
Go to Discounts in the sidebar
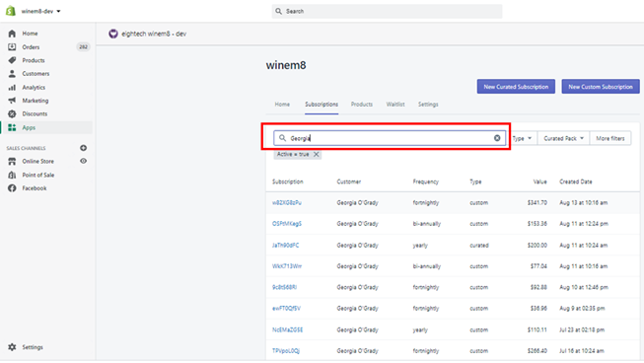tap(35, 113)
